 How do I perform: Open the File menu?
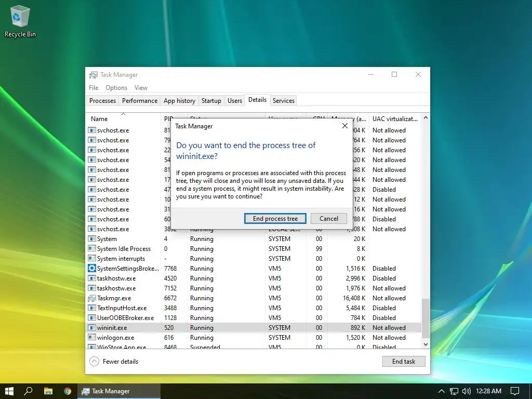[94, 87]
